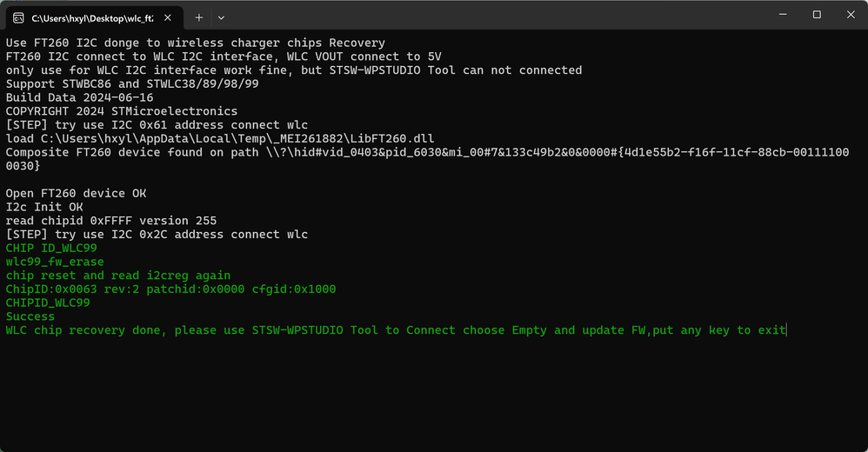Maximize the terminal window

(817, 15)
